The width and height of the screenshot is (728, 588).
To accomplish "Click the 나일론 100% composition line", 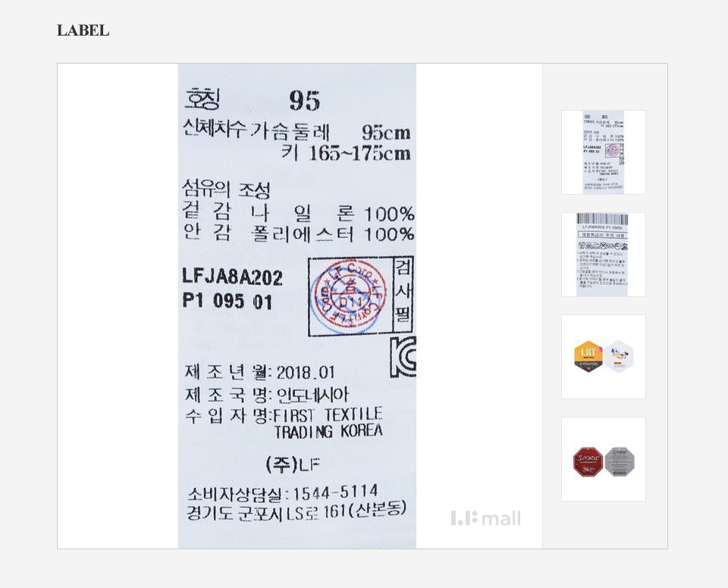I will pos(298,214).
